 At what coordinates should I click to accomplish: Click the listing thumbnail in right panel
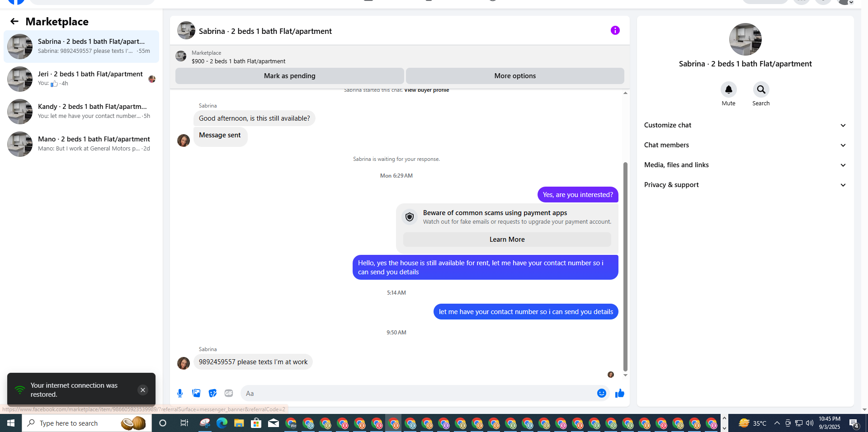[x=745, y=39]
